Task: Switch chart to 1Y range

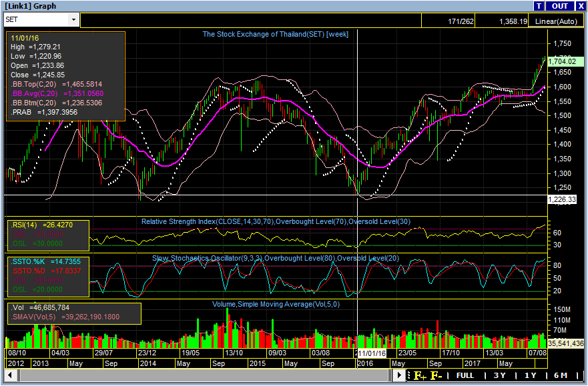Action: tap(530, 376)
